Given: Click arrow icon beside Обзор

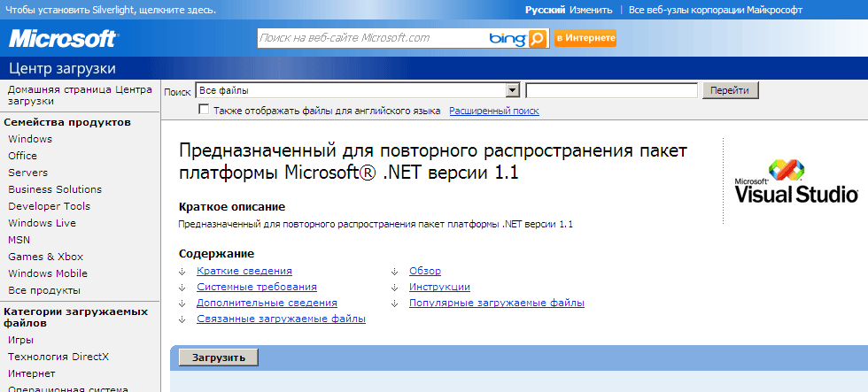Looking at the screenshot, I should pyautogui.click(x=394, y=272).
